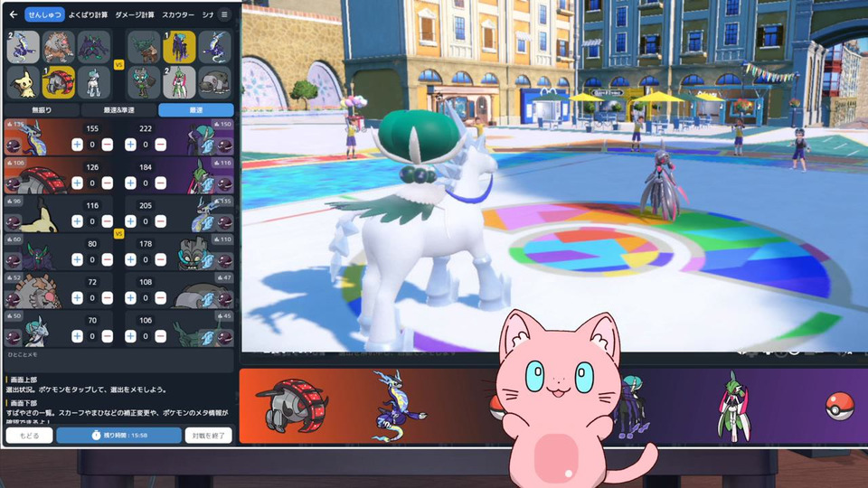
Task: Click the dark orb icon in the 222 row
Action: click(x=224, y=146)
